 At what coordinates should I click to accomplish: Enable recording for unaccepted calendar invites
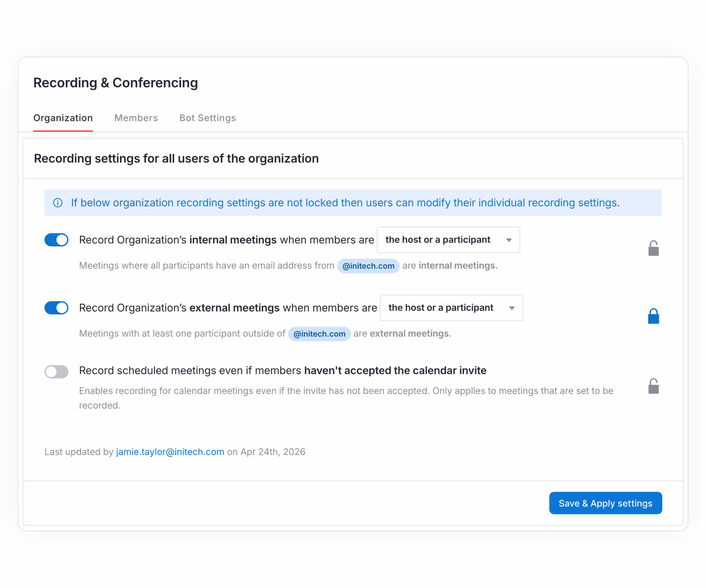56,372
